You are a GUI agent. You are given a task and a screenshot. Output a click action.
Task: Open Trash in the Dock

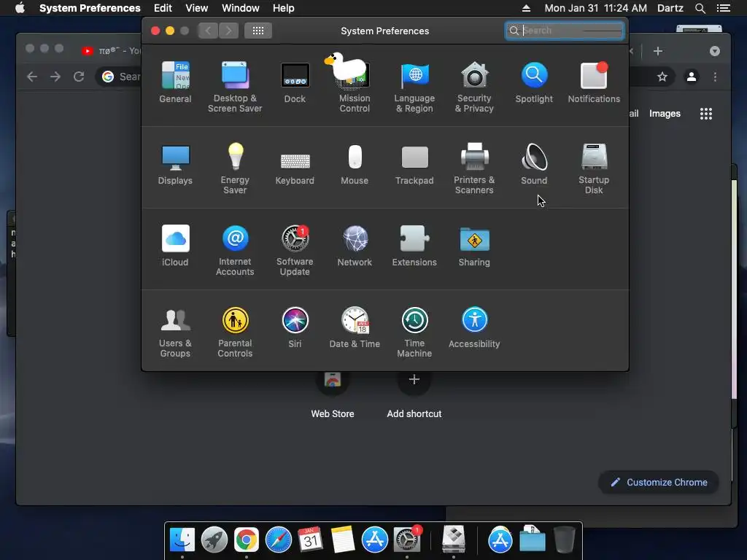pos(565,540)
